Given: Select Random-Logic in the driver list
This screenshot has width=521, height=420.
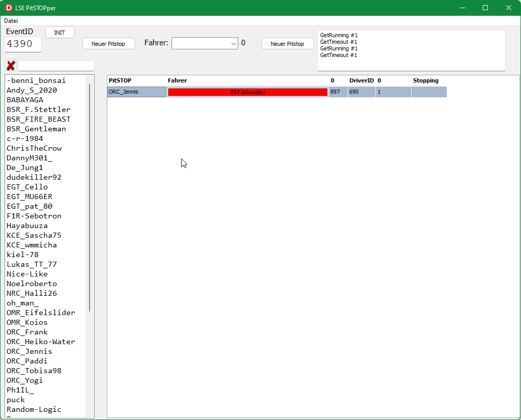Looking at the screenshot, I should [34, 409].
